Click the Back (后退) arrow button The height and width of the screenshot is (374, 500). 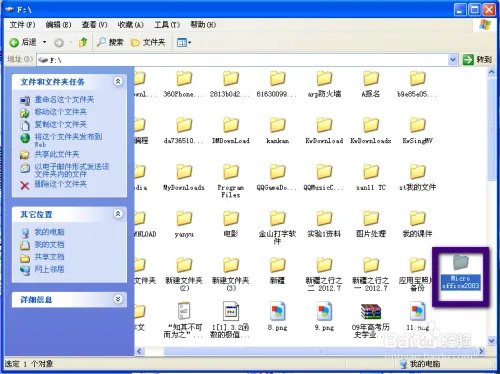click(23, 42)
